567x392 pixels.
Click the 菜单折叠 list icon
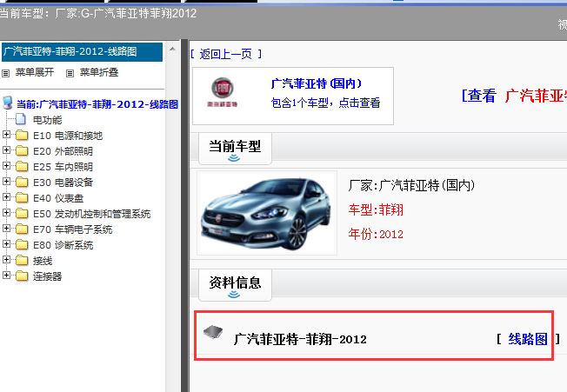coord(70,73)
